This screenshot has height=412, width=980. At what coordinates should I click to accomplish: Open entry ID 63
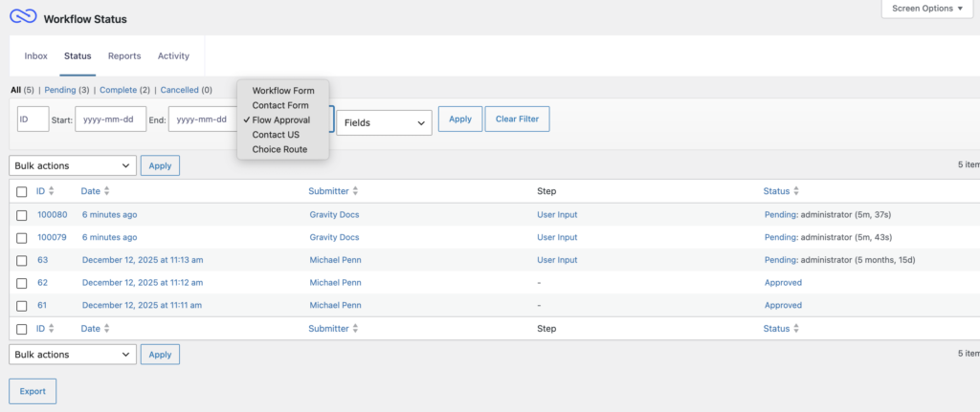[x=42, y=260]
